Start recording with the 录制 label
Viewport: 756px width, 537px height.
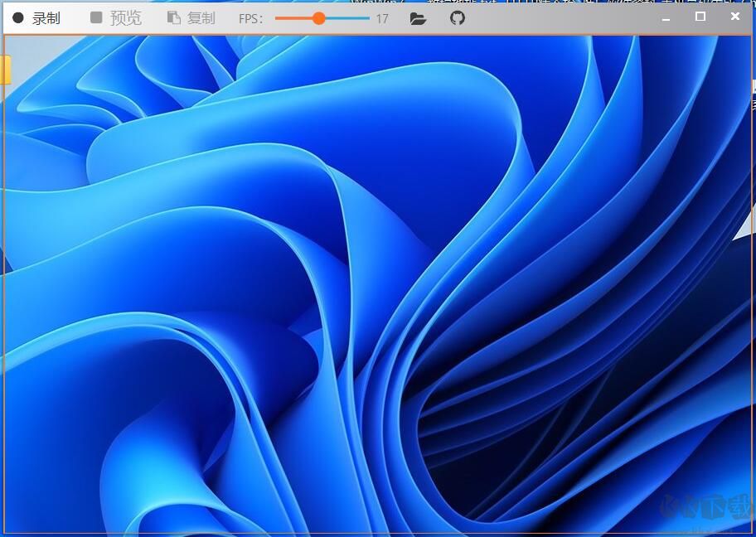(x=46, y=18)
